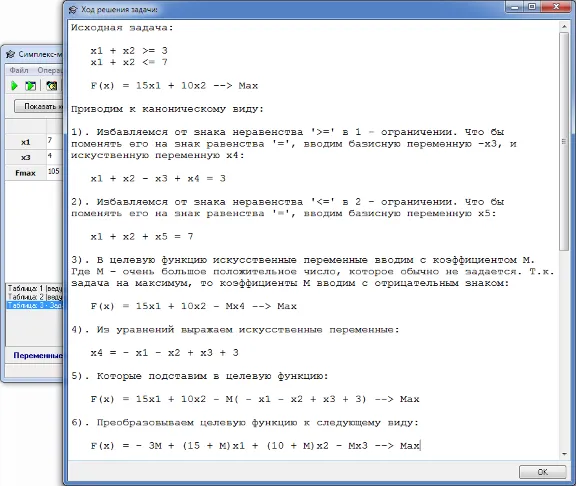Click the constraint line 'x1 + x2 >= 3'
Image resolution: width=576 pixels, height=486 pixels.
129,51
